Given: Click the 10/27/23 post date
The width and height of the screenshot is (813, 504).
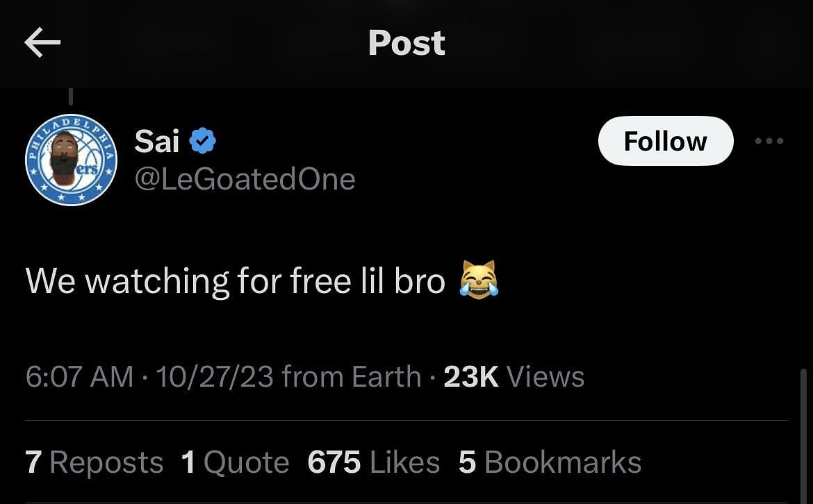Looking at the screenshot, I should point(215,377).
